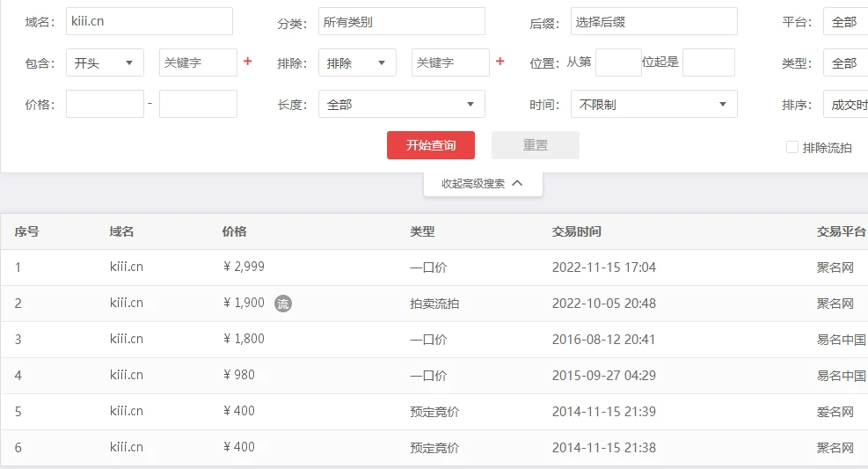
Task: Click the 重置 reset button
Action: pos(535,145)
